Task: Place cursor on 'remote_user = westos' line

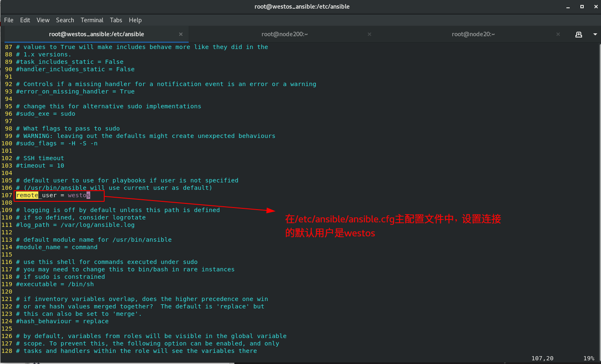Action: (x=53, y=195)
